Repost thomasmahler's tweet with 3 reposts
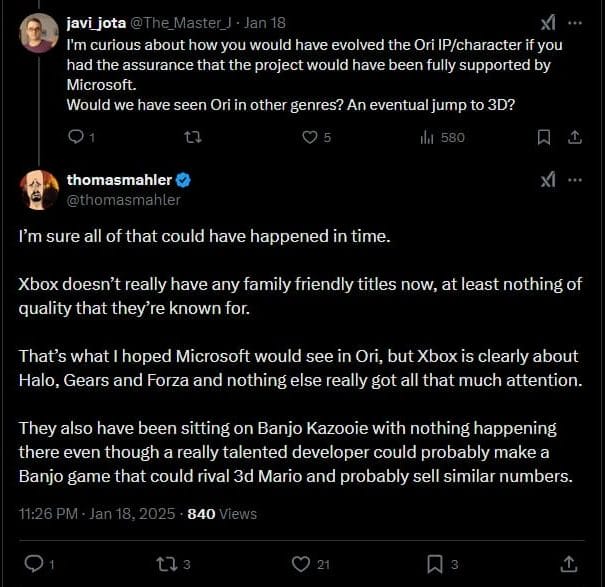 click(x=167, y=564)
